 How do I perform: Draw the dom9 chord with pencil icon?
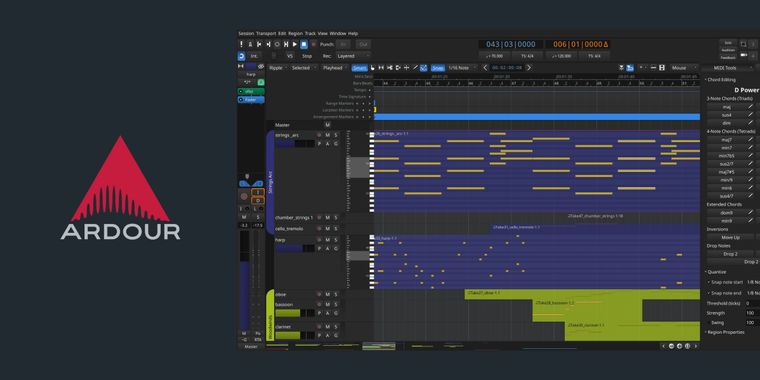[x=751, y=212]
